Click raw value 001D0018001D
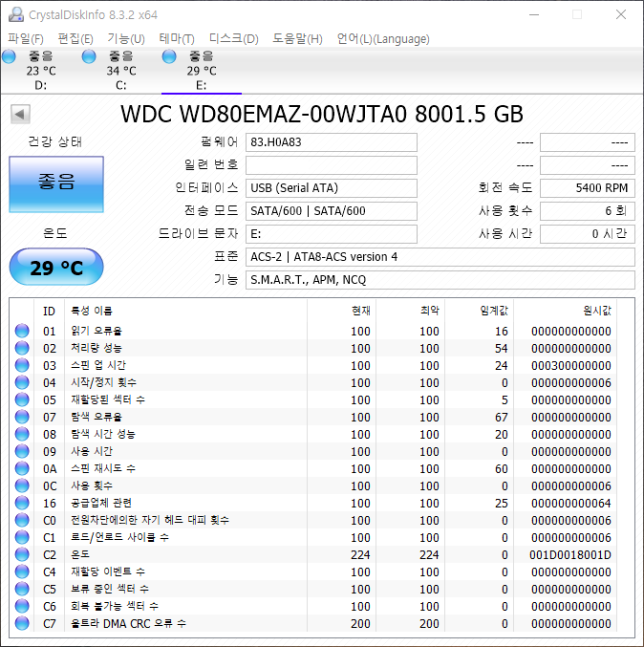Viewport: 644px width, 647px height. pyautogui.click(x=570, y=555)
